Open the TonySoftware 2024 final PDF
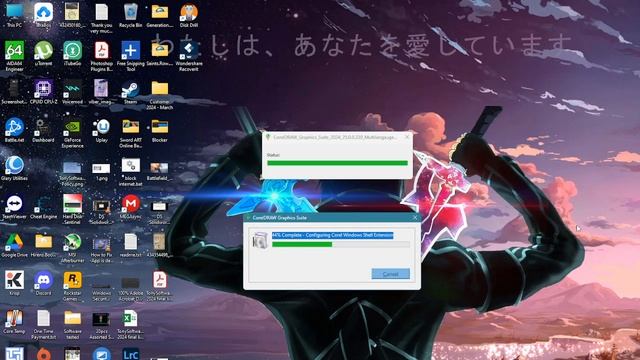Image resolution: width=640 pixels, height=360 pixels. pos(160,286)
